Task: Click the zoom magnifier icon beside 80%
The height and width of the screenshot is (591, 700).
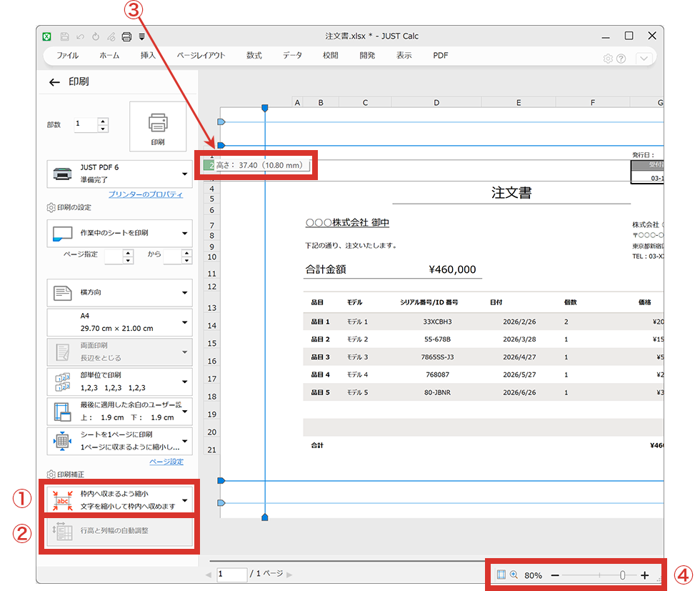Action: coord(514,575)
